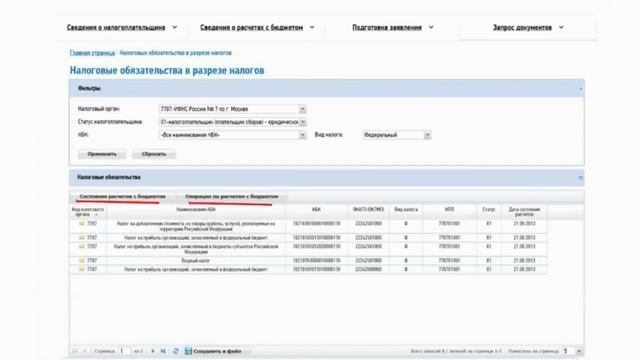Follow the Главная страница breadcrumb link

pyautogui.click(x=92, y=53)
